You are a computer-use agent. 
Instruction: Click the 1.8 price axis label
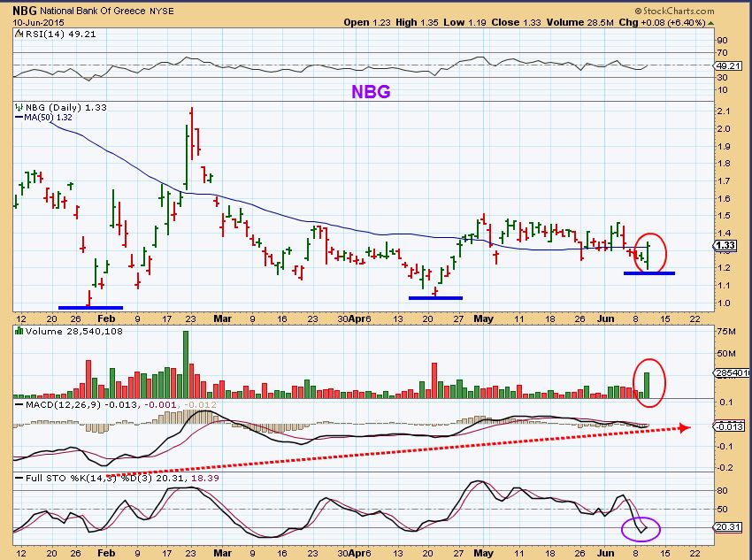click(x=724, y=164)
